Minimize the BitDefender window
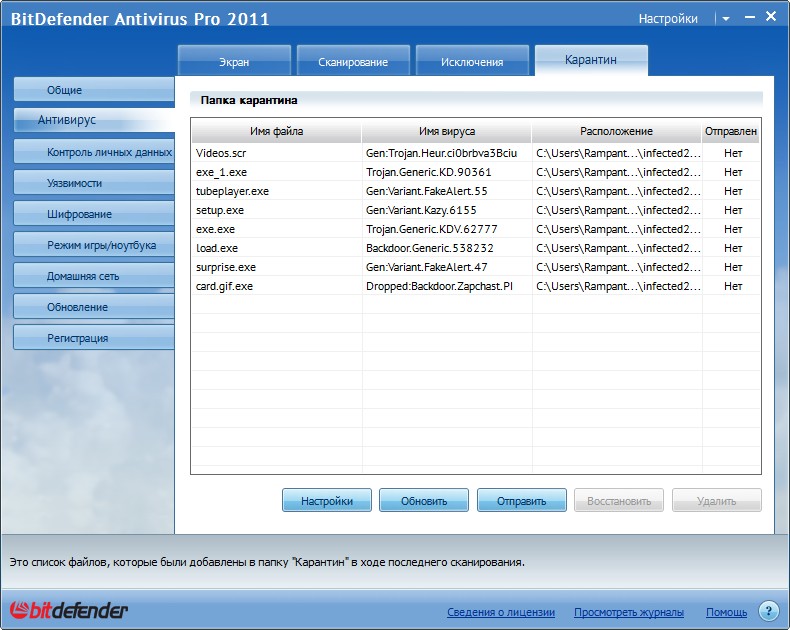The image size is (790, 630). (x=749, y=17)
